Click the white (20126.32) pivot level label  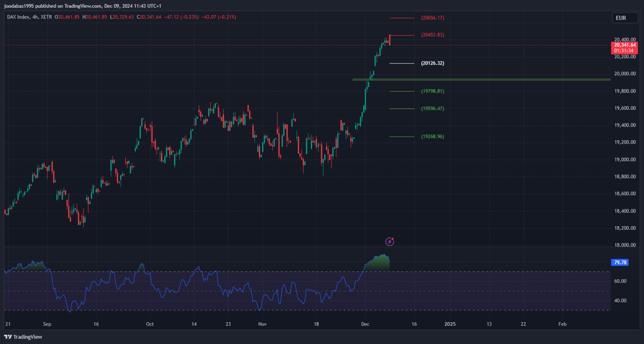432,63
